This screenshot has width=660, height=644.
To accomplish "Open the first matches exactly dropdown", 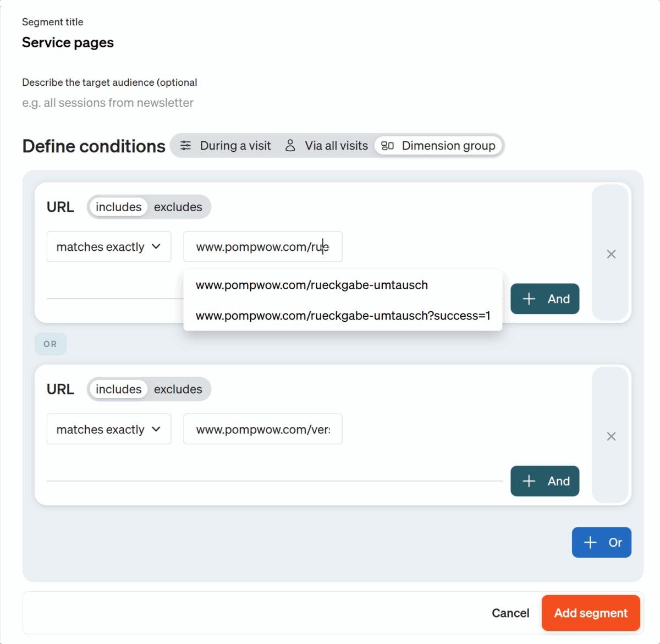I will point(108,246).
